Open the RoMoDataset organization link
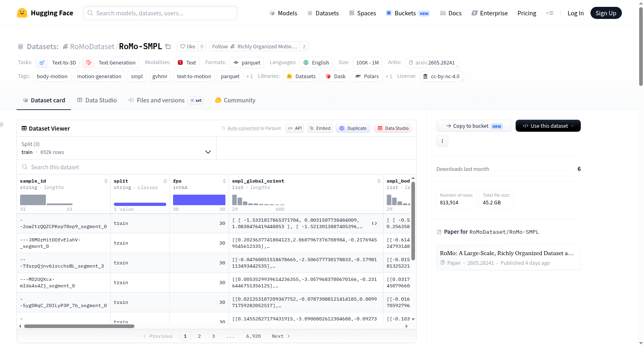This screenshot has height=347, width=644. coord(92,47)
